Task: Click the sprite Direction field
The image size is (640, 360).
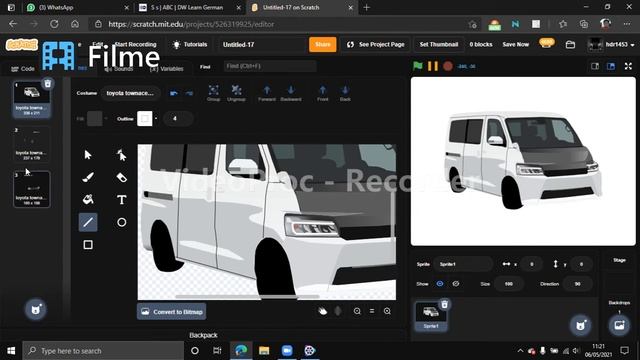Action: tap(577, 284)
